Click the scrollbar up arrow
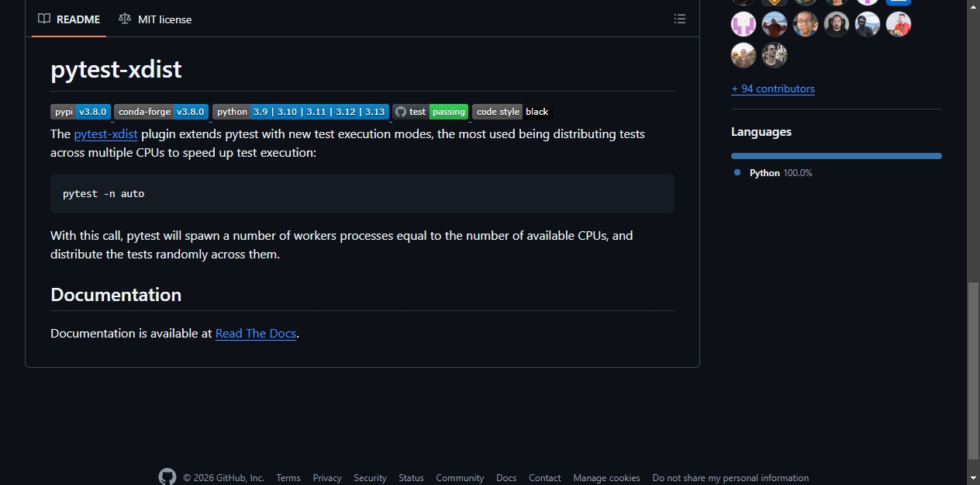This screenshot has width=980, height=485. 973,6
